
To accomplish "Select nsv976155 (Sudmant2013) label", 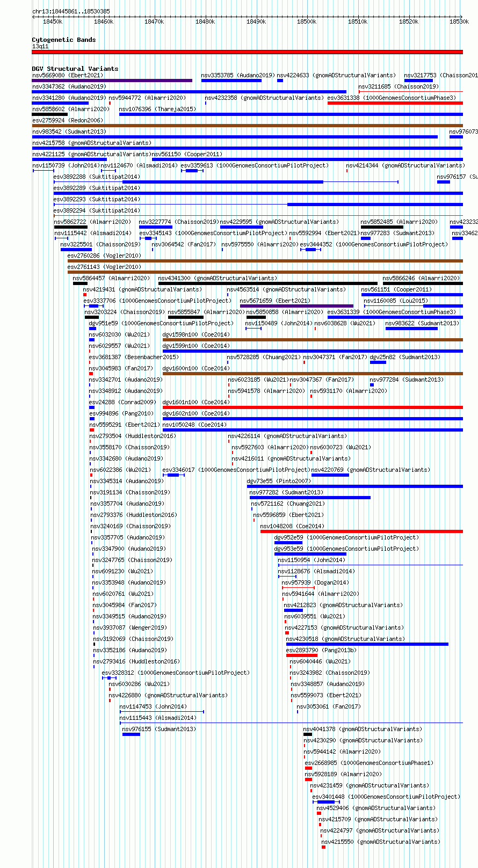I will click(x=159, y=729).
